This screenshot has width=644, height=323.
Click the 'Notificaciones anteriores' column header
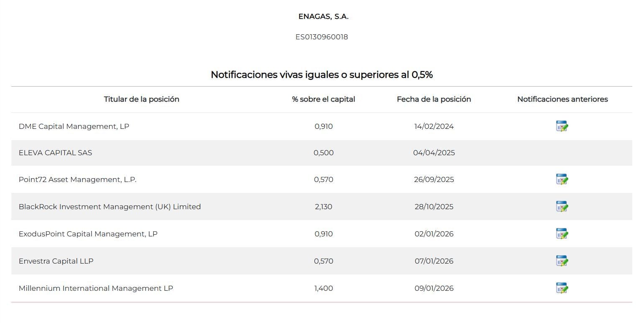click(562, 99)
